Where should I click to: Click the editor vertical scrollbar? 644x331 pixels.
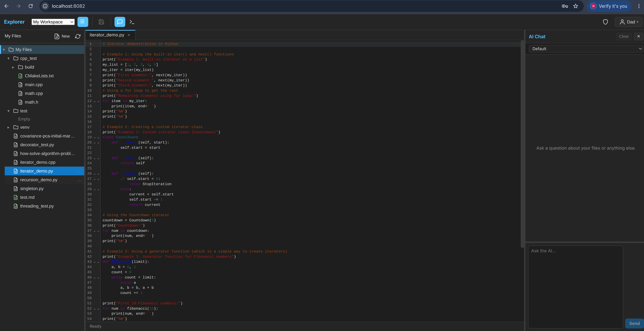pyautogui.click(x=522, y=144)
